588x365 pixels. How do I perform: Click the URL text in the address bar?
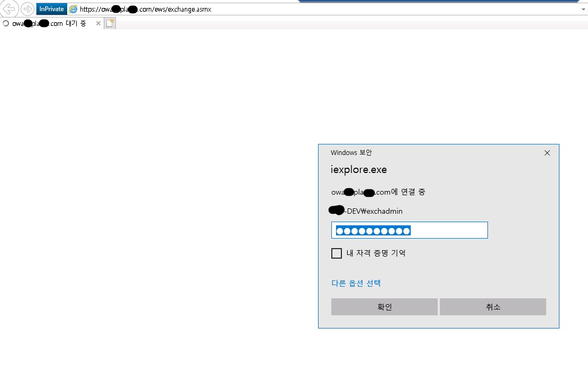146,10
